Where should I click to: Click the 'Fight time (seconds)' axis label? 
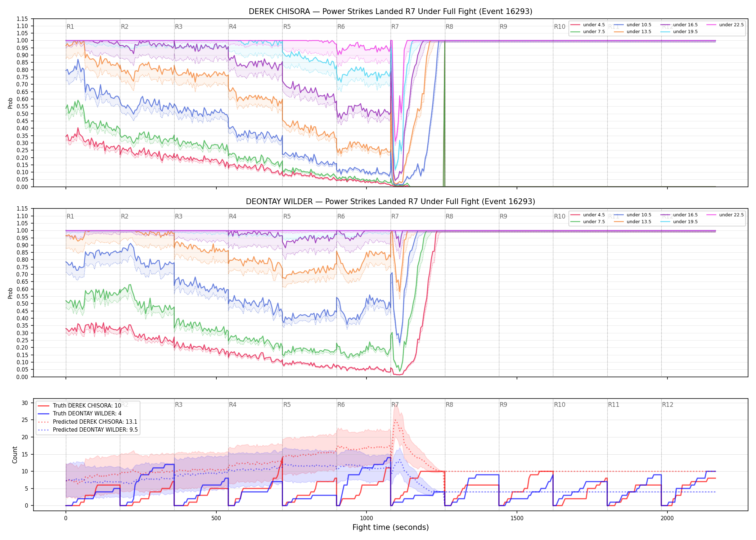(x=391, y=527)
